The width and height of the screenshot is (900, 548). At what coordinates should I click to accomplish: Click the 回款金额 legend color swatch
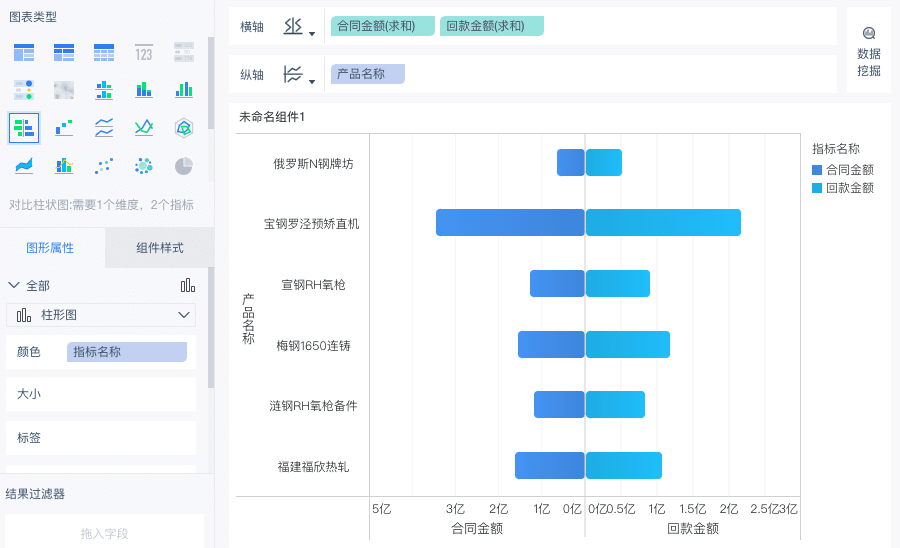(x=817, y=188)
